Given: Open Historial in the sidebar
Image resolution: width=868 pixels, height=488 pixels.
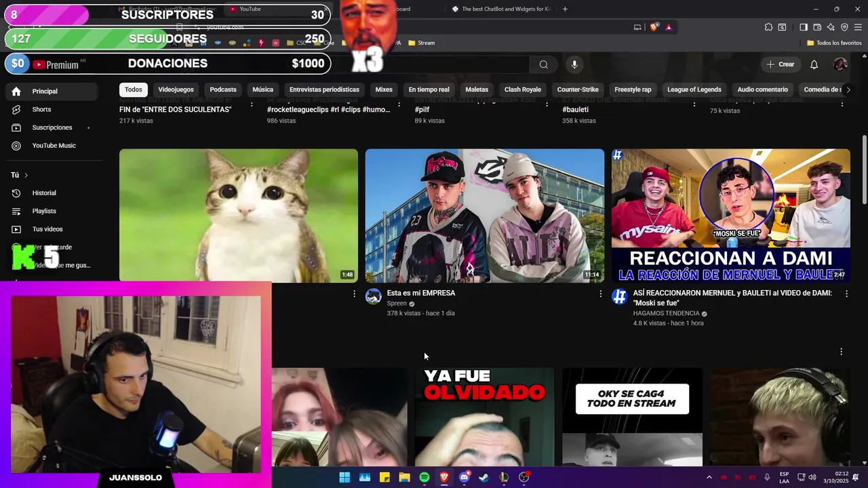Looking at the screenshot, I should point(51,193).
